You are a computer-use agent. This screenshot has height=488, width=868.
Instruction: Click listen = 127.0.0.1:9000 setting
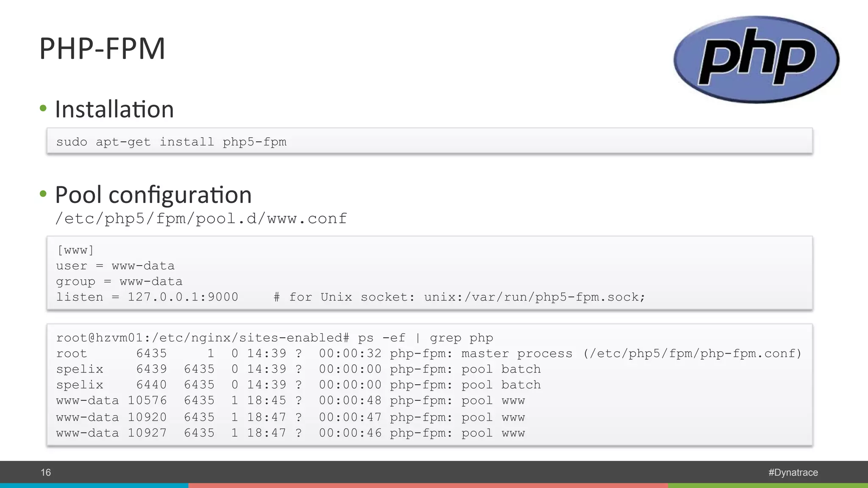pyautogui.click(x=147, y=297)
